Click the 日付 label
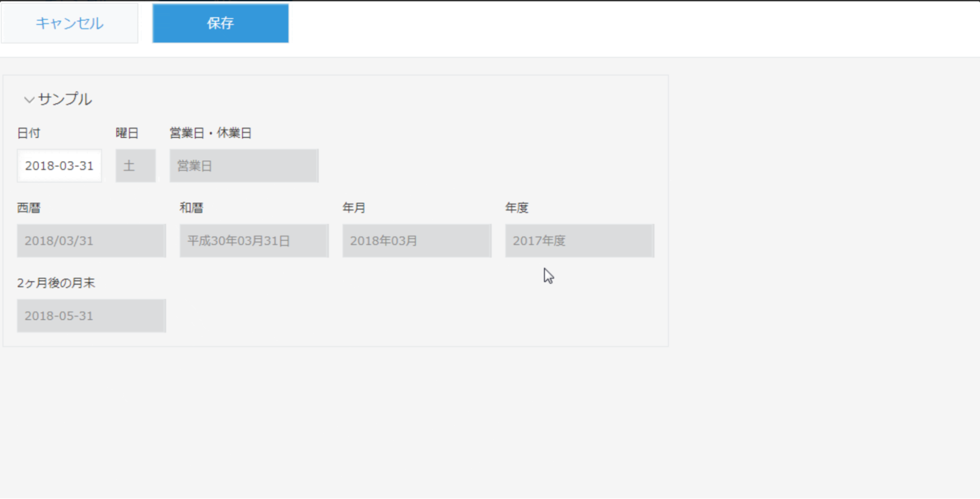 (29, 133)
